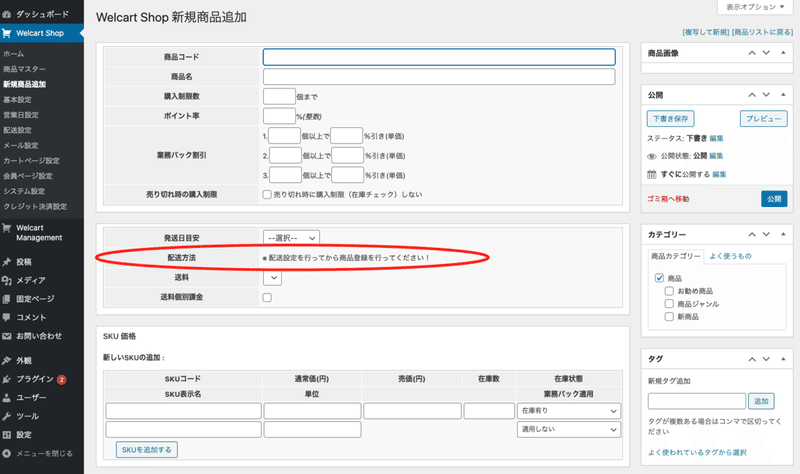The width and height of the screenshot is (800, 474).
Task: Open the 送料 dropdown
Action: [272, 278]
